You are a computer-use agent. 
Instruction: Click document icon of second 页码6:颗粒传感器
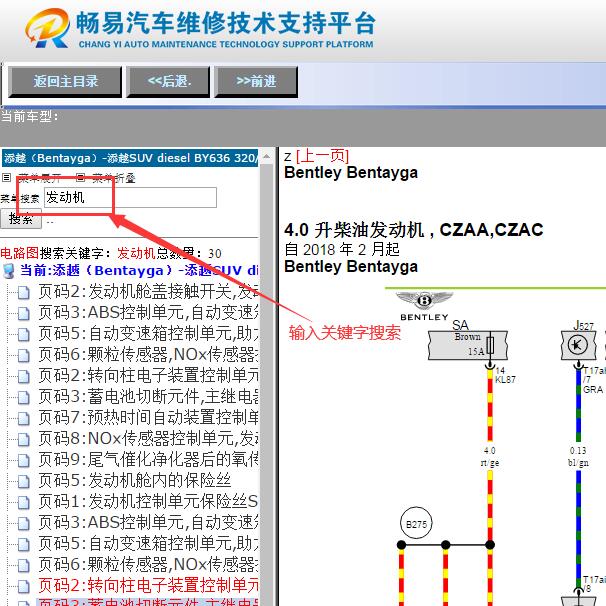(x=24, y=565)
